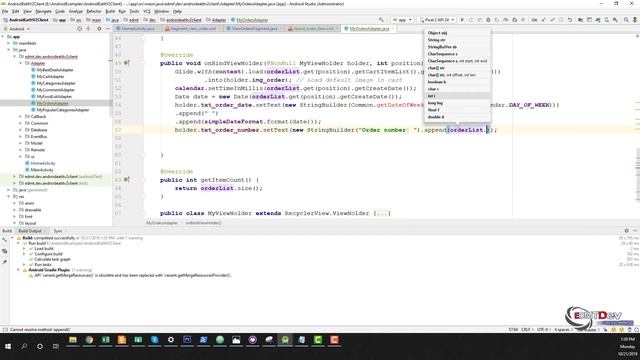Open Search Everywhere magnifier in toolbar

pos(626,20)
